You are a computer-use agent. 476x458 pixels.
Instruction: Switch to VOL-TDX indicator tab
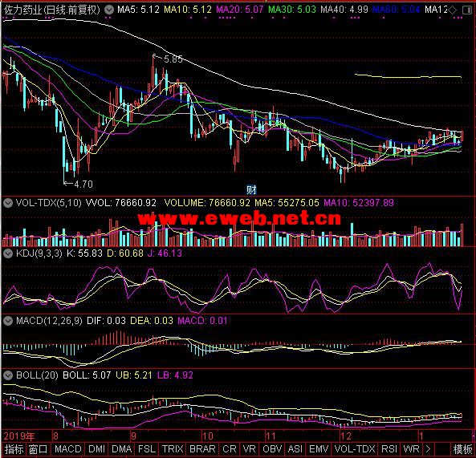[355, 449]
